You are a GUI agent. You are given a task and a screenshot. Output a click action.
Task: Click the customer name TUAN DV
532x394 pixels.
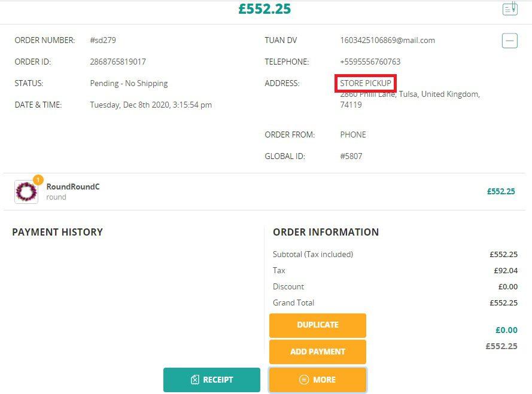[281, 40]
